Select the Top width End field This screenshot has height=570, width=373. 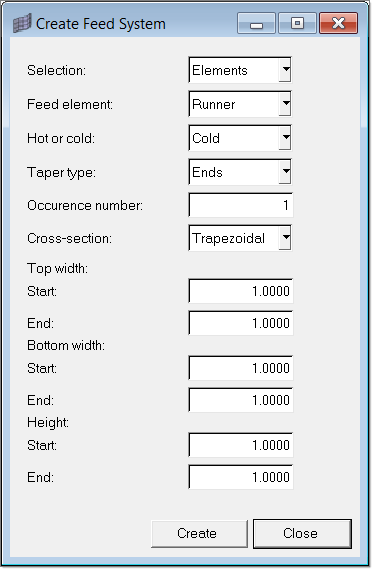coord(240,323)
